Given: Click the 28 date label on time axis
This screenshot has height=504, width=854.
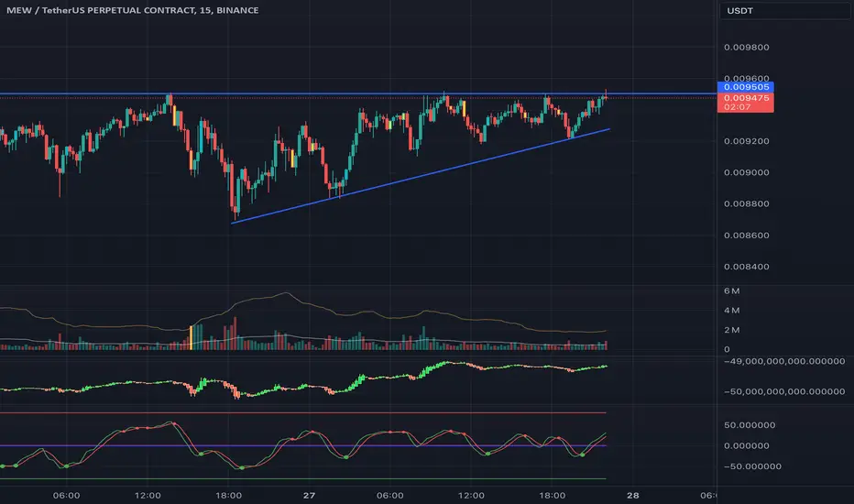Looking at the screenshot, I should (x=632, y=495).
